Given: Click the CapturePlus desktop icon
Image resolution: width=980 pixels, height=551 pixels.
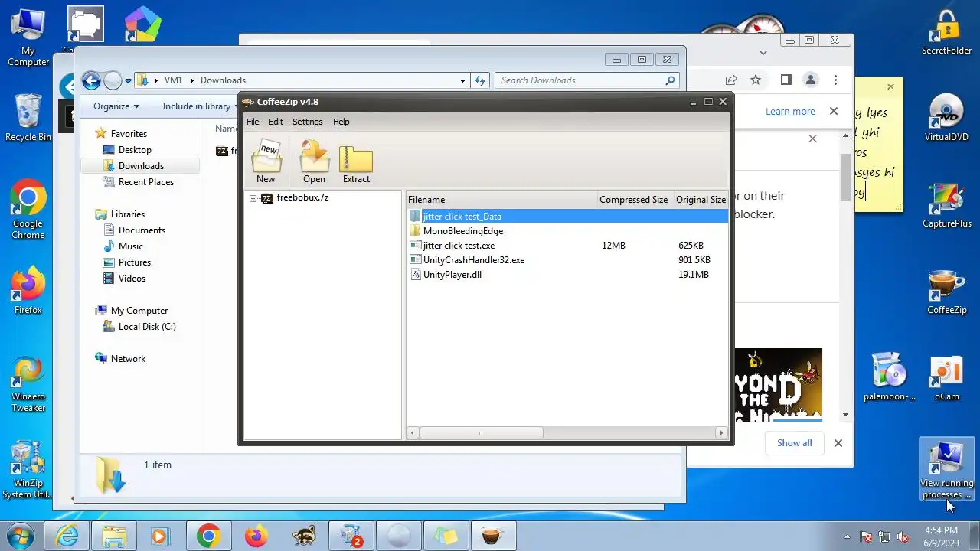Looking at the screenshot, I should (x=946, y=205).
